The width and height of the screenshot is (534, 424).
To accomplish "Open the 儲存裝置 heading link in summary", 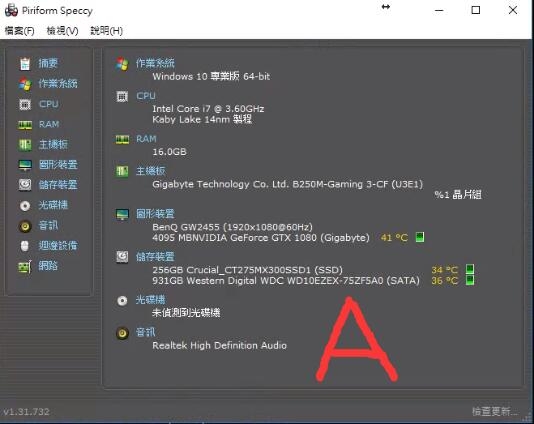I will pos(155,257).
